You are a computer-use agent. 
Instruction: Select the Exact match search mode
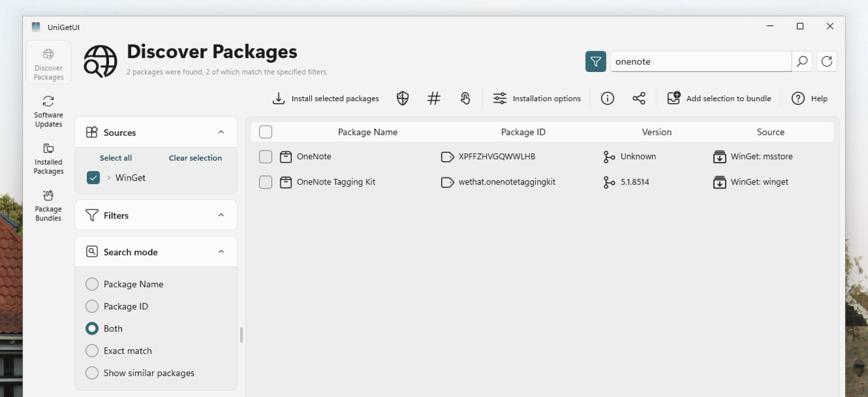92,351
